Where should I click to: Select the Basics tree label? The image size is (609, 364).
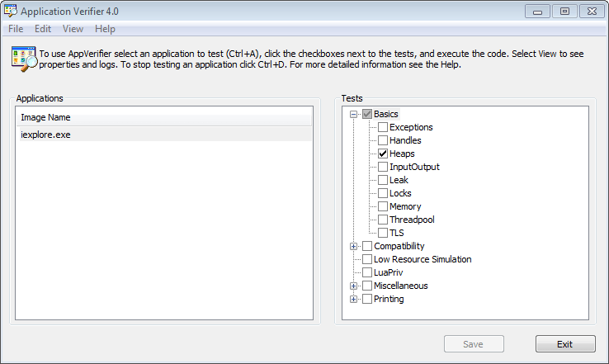coord(385,114)
